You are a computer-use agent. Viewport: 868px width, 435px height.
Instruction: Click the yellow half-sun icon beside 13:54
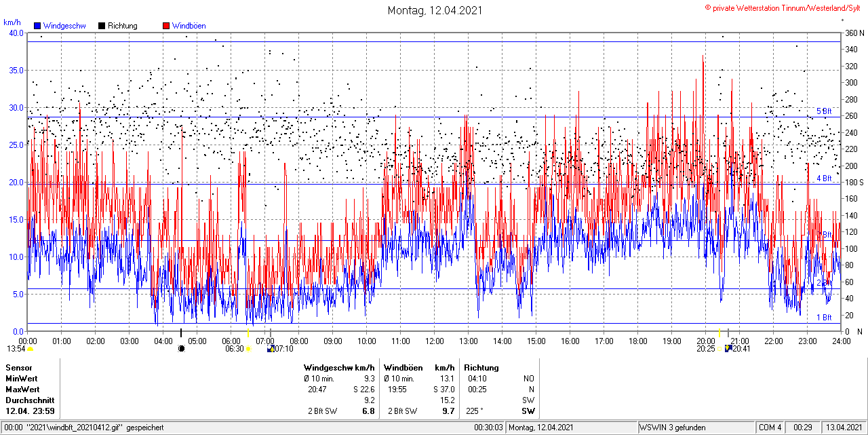click(x=30, y=349)
